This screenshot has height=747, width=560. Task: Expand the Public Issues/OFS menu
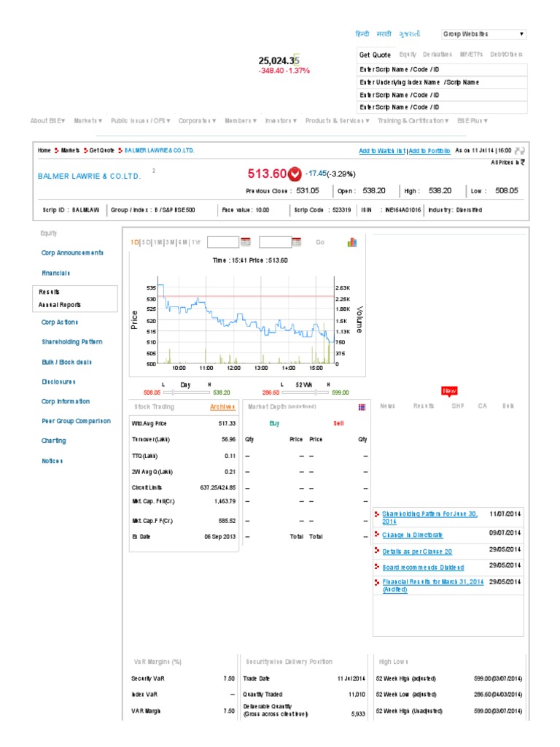point(141,121)
